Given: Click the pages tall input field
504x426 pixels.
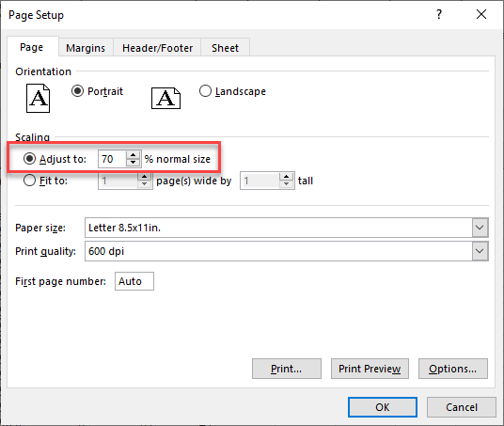Looking at the screenshot, I should click(x=260, y=181).
